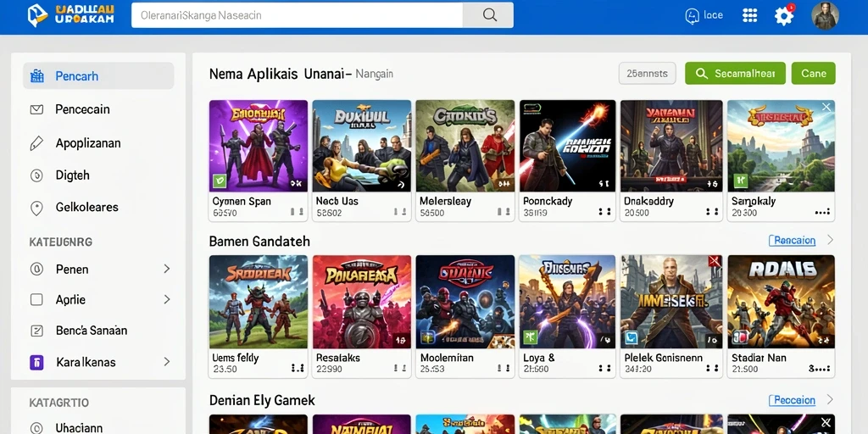The image size is (868, 434).
Task: Open the user profile avatar
Action: click(825, 15)
